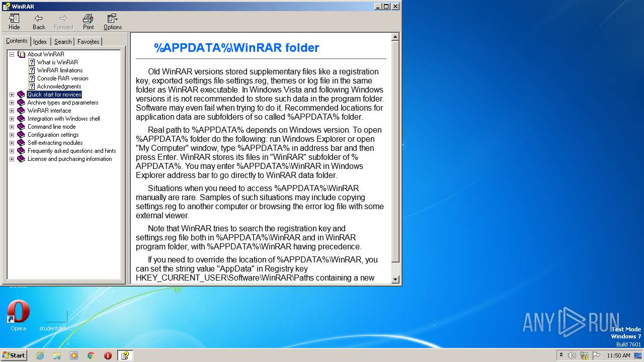644x362 pixels.
Task: Click the system clock showing 11:50 AM
Action: click(618, 355)
